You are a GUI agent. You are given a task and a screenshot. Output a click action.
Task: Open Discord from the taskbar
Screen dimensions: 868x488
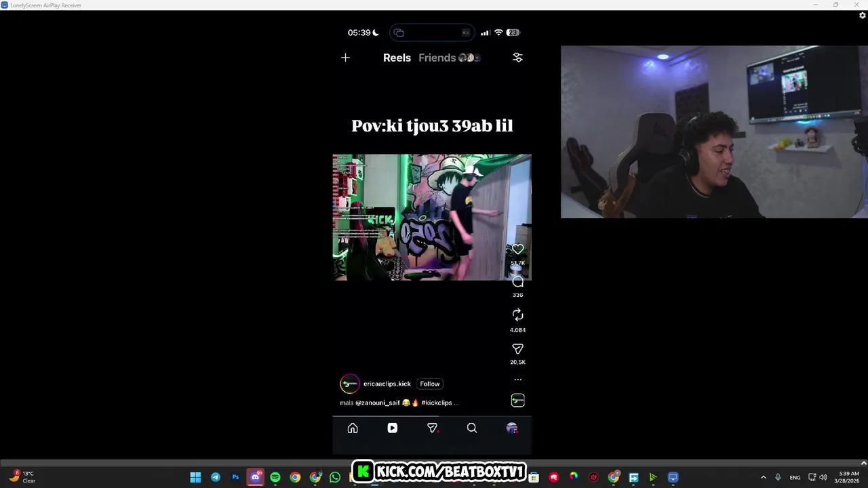[x=255, y=477]
